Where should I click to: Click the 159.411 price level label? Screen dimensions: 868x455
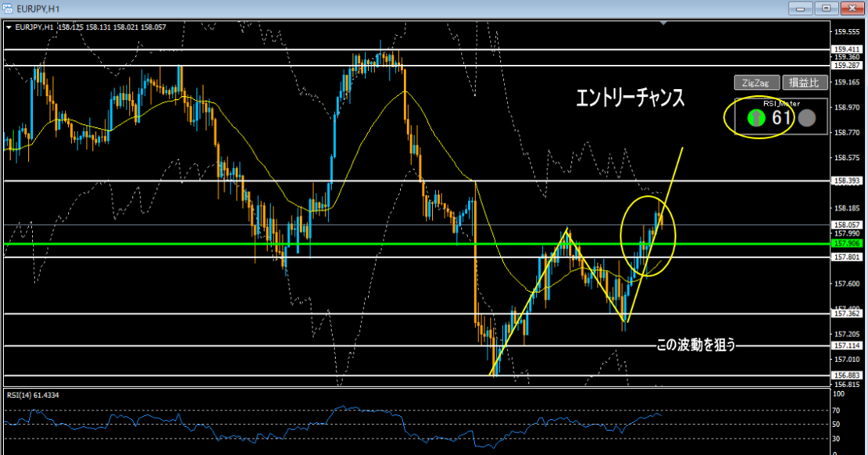[x=847, y=49]
